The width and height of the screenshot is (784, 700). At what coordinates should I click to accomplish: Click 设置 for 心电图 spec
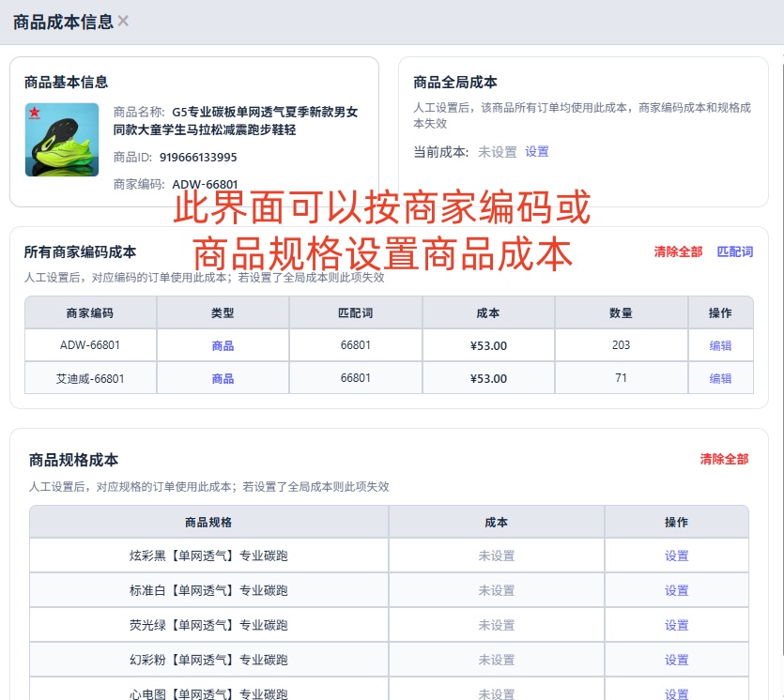click(x=676, y=693)
